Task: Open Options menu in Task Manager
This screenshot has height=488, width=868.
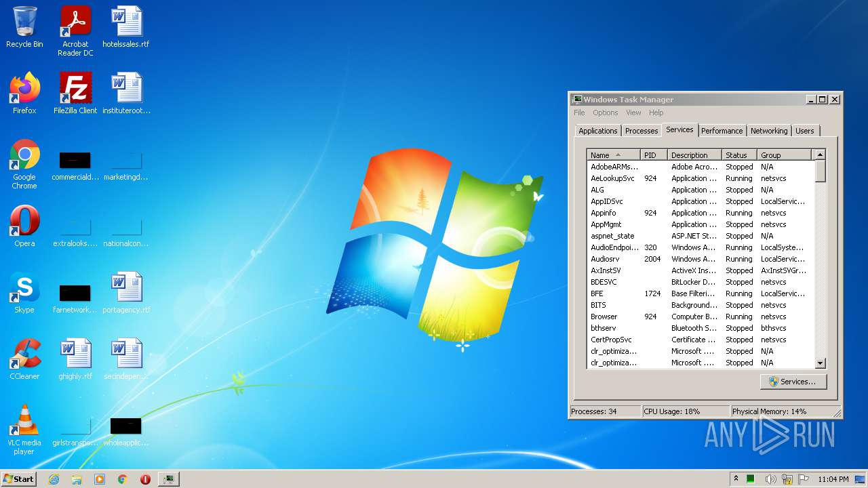Action: coord(606,113)
